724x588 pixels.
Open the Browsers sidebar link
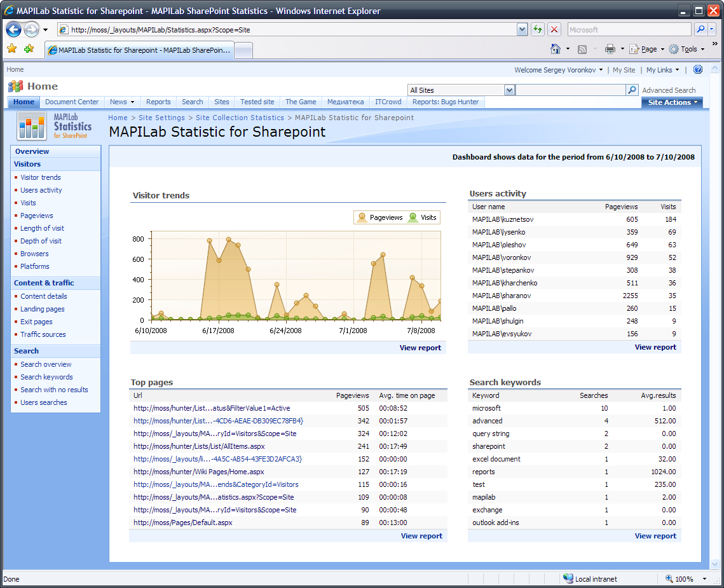tap(34, 254)
